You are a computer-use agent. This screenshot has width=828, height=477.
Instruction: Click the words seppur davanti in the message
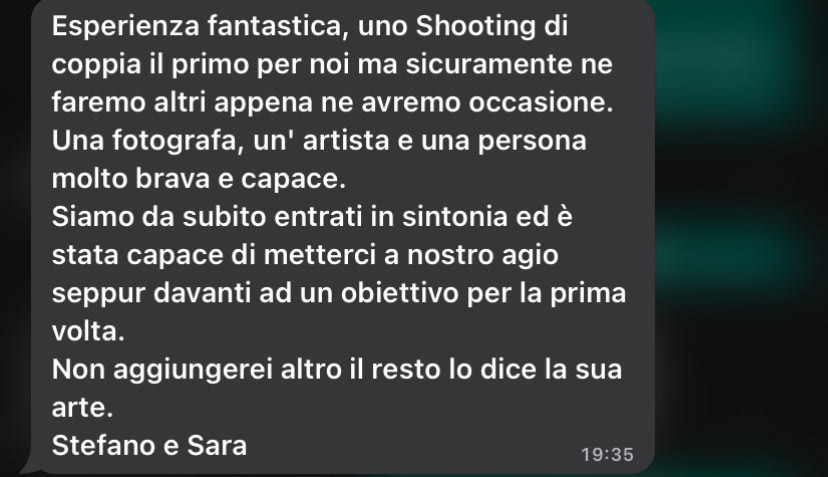point(151,293)
